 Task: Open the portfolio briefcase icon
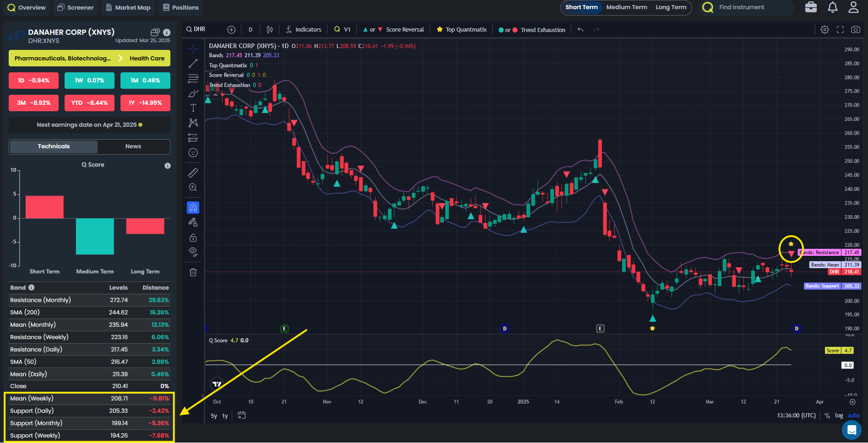811,7
